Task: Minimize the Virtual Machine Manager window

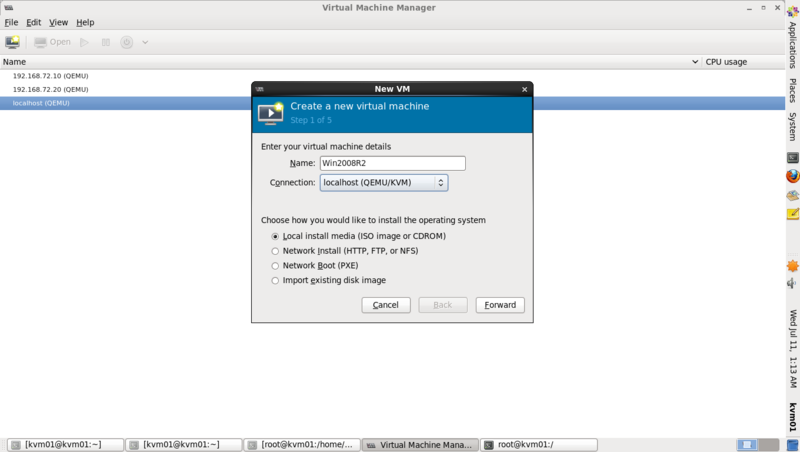Action: coord(749,8)
